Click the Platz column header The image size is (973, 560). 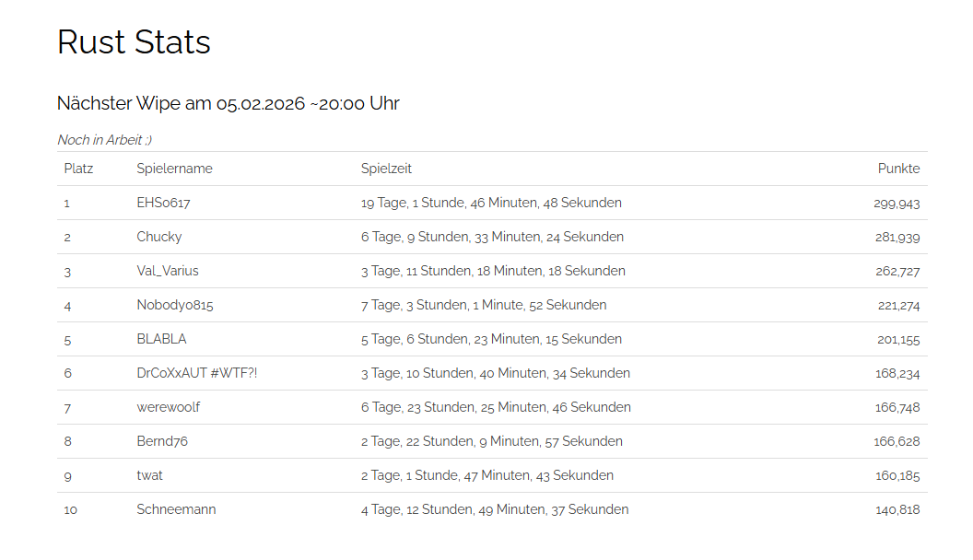(x=78, y=169)
